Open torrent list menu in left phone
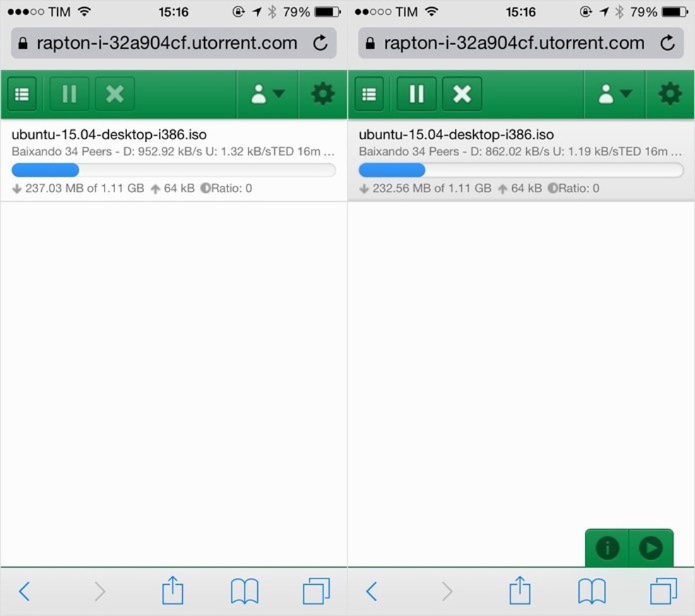Image resolution: width=695 pixels, height=616 pixels. [22, 94]
